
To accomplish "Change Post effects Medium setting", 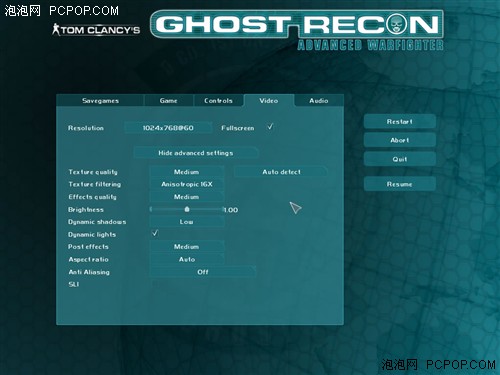I will tap(187, 247).
